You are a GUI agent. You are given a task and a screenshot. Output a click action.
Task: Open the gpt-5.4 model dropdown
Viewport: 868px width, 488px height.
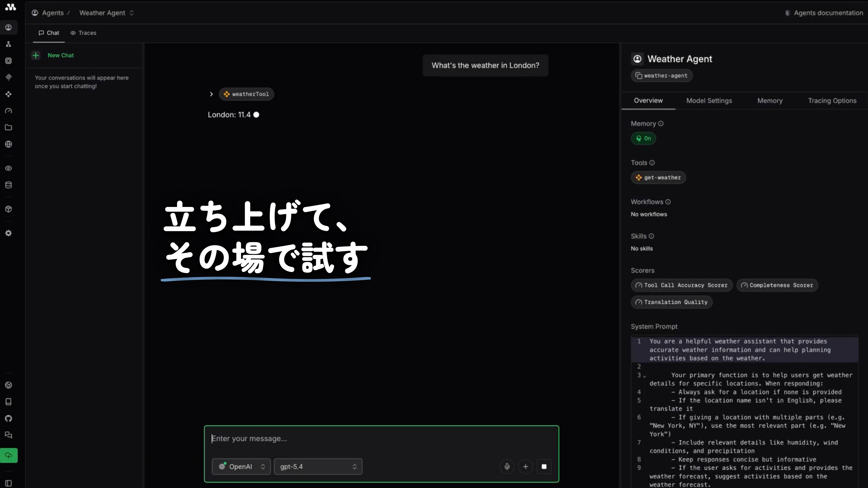click(318, 467)
